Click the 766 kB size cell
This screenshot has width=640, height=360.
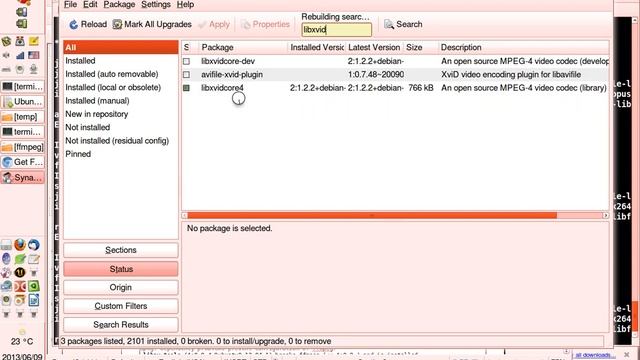point(421,88)
